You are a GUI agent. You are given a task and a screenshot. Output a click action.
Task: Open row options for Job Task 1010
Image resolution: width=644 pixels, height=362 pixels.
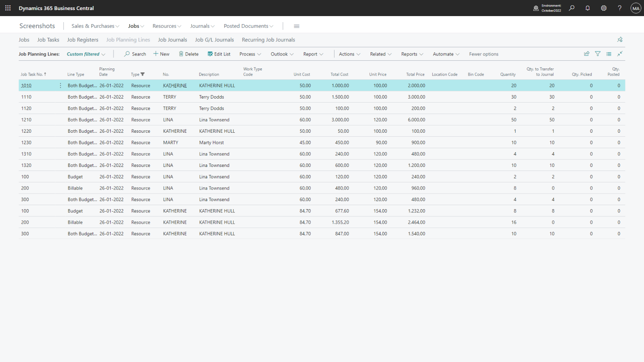coord(60,86)
